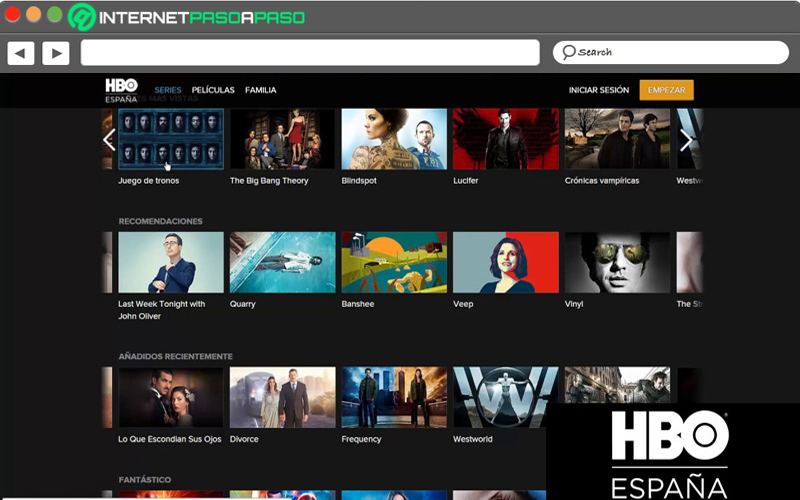
Task: Click the browser back arrow button
Action: point(21,53)
